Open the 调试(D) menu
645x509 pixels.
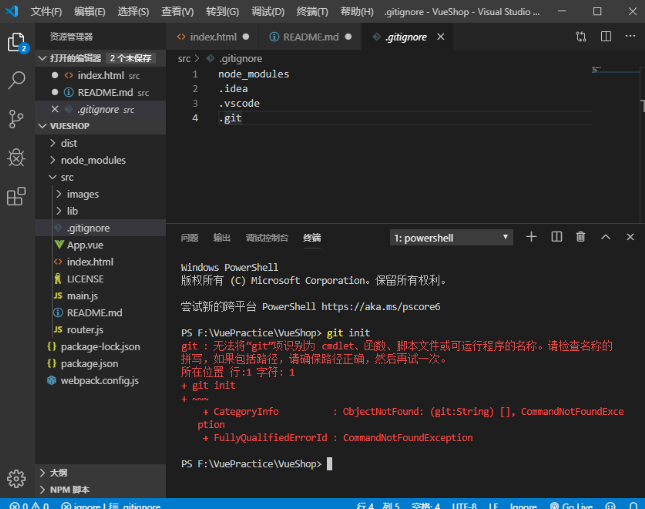[267, 12]
